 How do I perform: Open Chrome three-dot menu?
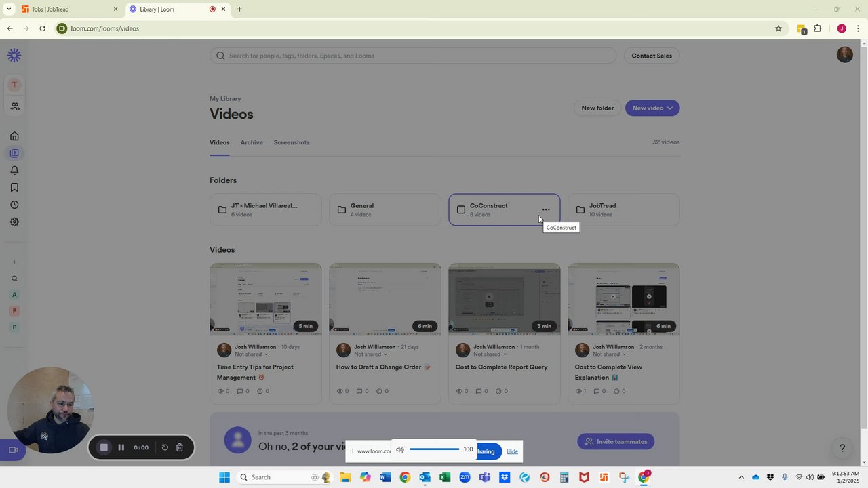coord(859,28)
